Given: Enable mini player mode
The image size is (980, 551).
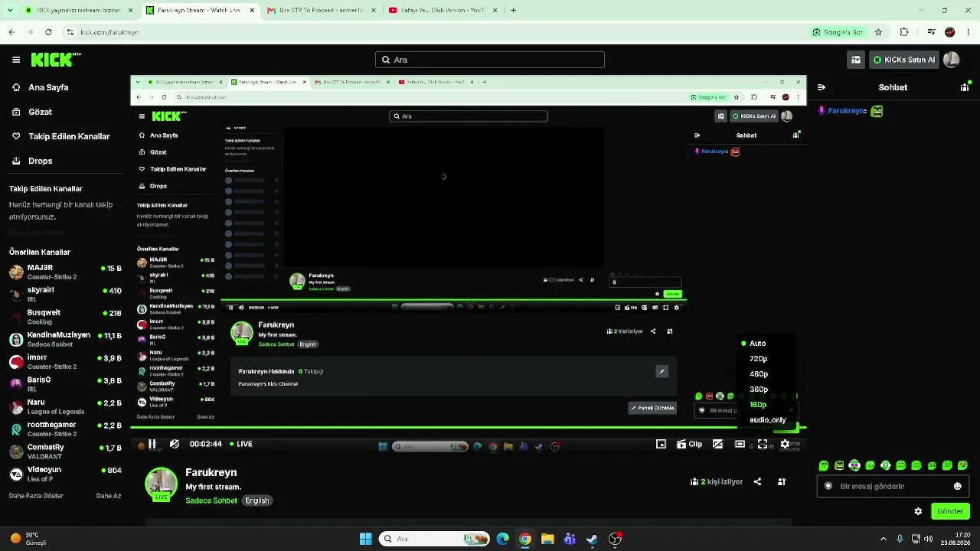Looking at the screenshot, I should (661, 444).
